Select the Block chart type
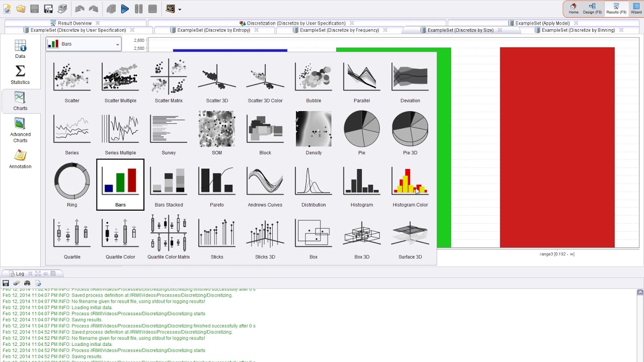Image resolution: width=644 pixels, height=362 pixels. click(x=265, y=133)
